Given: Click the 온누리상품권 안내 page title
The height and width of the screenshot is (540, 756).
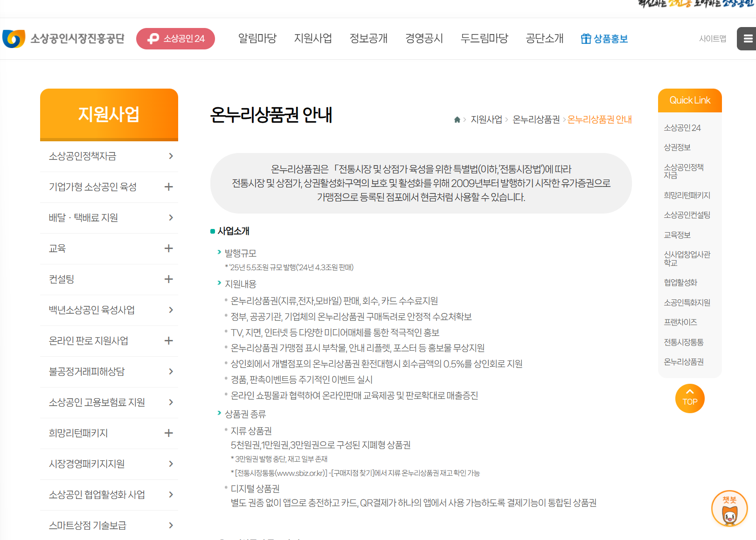Looking at the screenshot, I should point(271,115).
